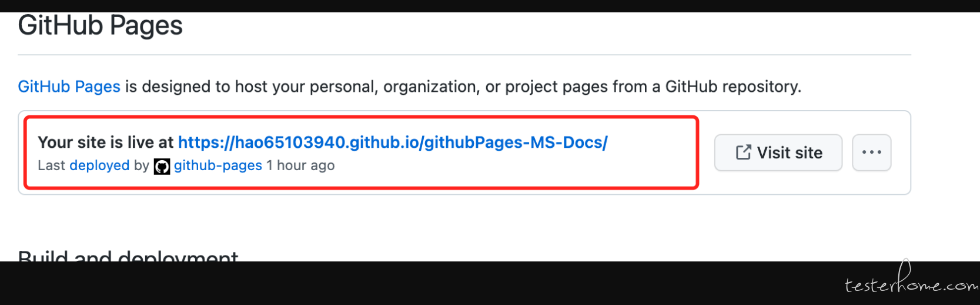The height and width of the screenshot is (305, 980).
Task: Open the hao65103940.github.io githubPages-MS-Docs URL
Action: (x=393, y=142)
